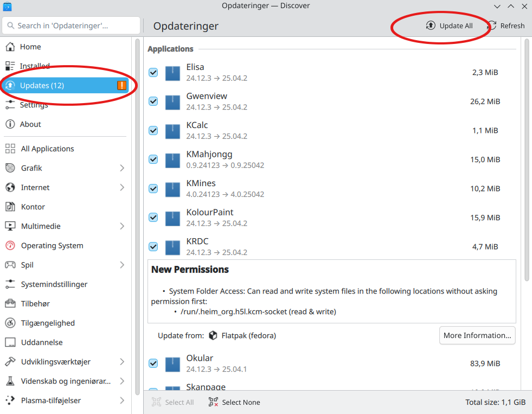
Task: Click the Discover icon in the title bar
Action: (x=7, y=6)
